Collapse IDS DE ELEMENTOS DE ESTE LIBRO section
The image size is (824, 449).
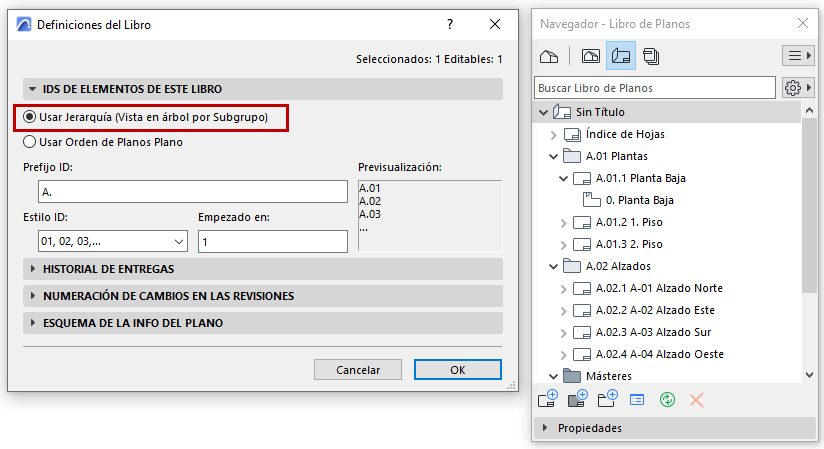tap(33, 89)
